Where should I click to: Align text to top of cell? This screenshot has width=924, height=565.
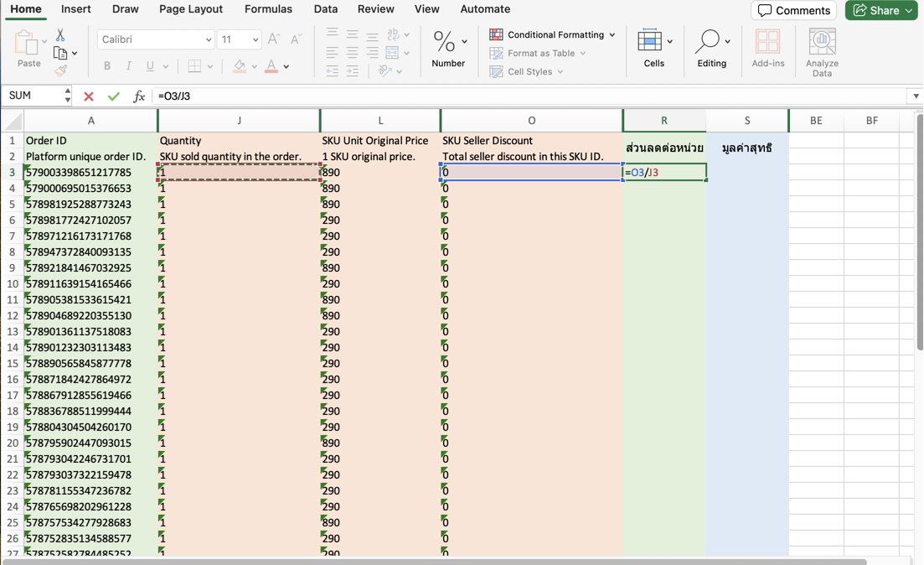[x=333, y=34]
